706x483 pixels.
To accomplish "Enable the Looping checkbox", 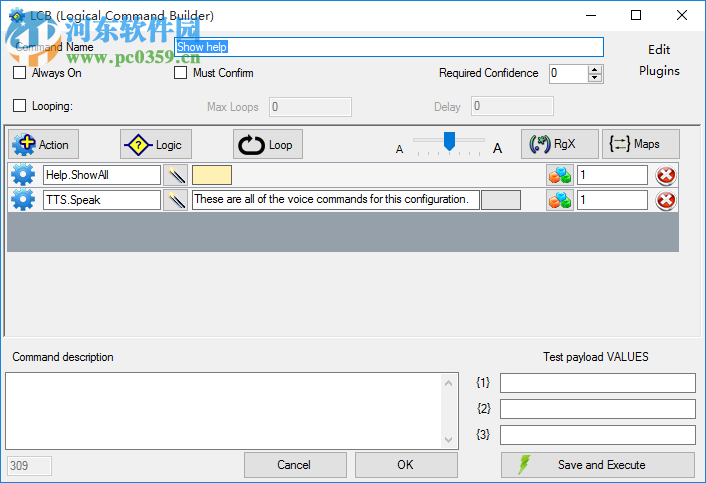I will click(19, 106).
